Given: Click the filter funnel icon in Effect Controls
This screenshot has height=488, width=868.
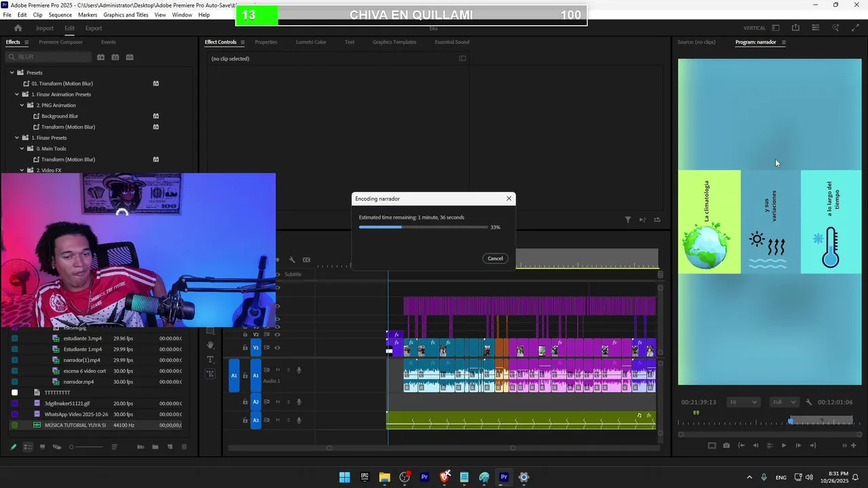Looking at the screenshot, I should pyautogui.click(x=627, y=220).
